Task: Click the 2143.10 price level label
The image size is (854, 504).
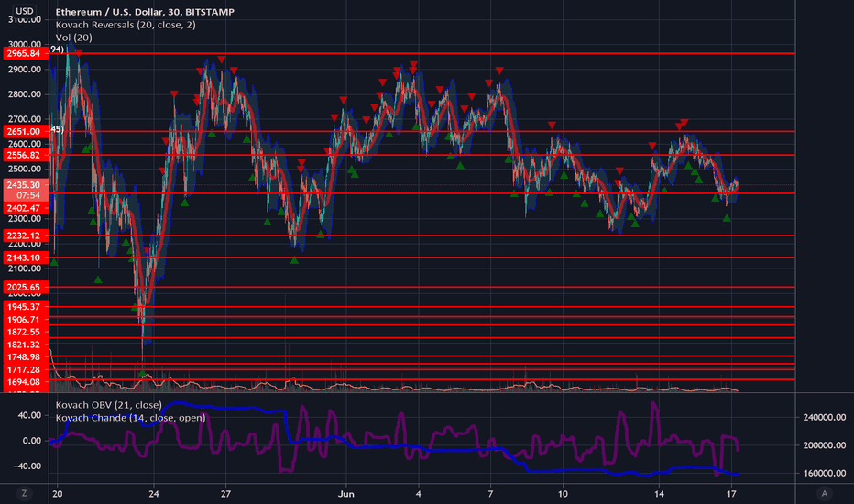Action: click(x=24, y=257)
